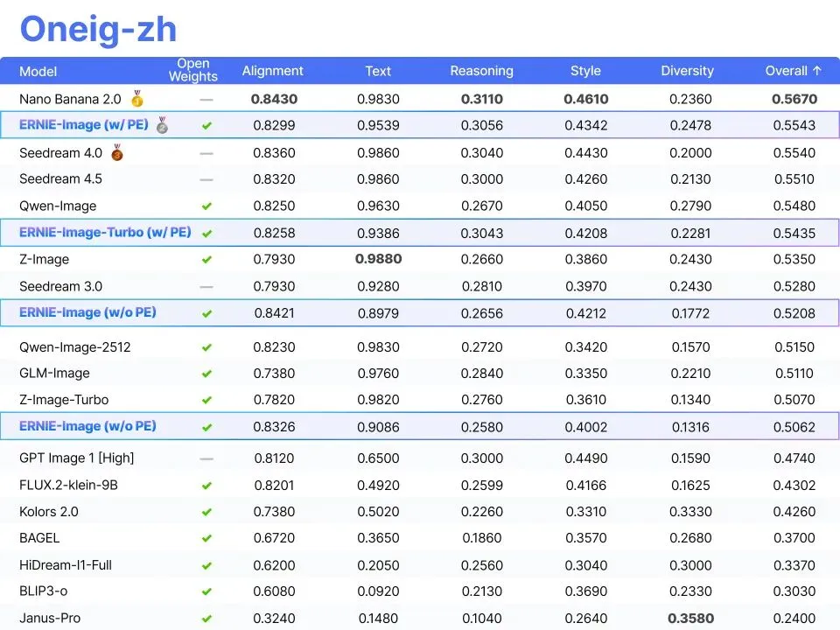The width and height of the screenshot is (840, 630).
Task: Click the Model column header
Action: click(x=38, y=71)
